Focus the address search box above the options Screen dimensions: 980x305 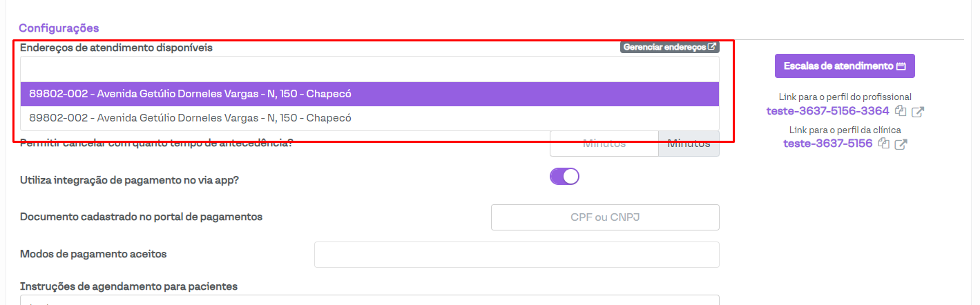click(369, 69)
